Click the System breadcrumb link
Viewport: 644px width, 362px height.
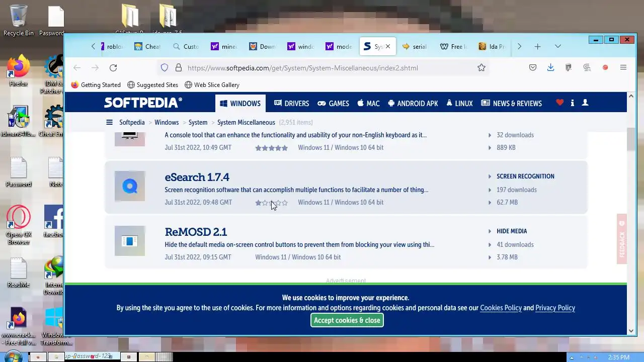[x=198, y=122]
